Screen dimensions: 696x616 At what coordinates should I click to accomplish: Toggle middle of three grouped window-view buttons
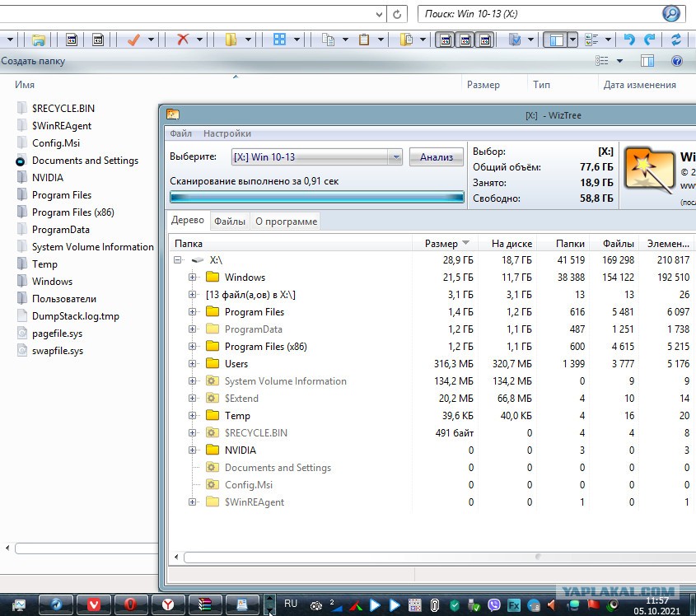465,40
